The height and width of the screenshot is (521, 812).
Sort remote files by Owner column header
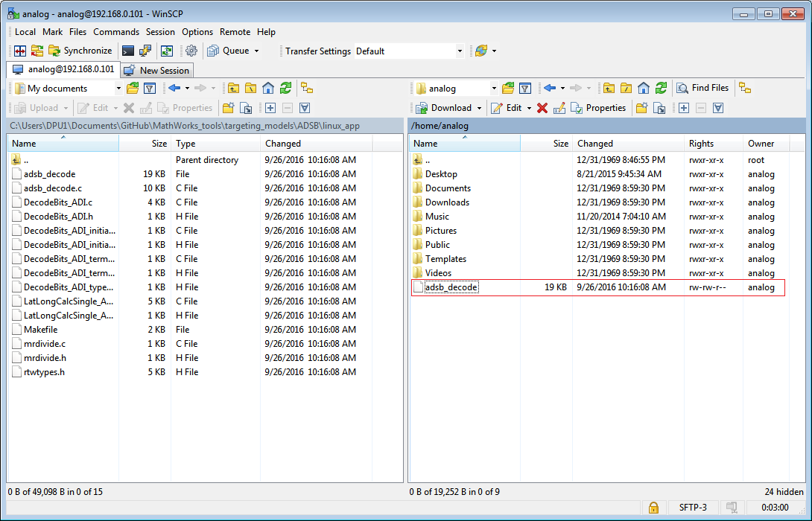pyautogui.click(x=766, y=144)
